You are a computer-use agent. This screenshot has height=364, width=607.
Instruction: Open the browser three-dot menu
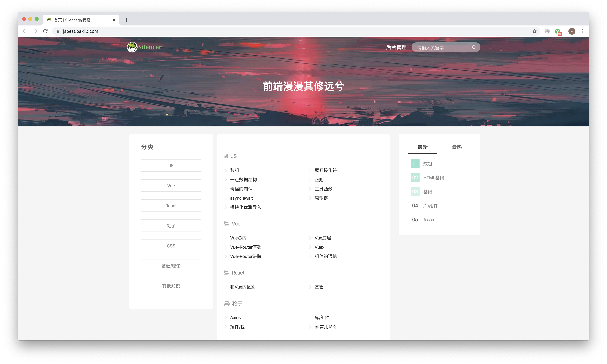582,31
